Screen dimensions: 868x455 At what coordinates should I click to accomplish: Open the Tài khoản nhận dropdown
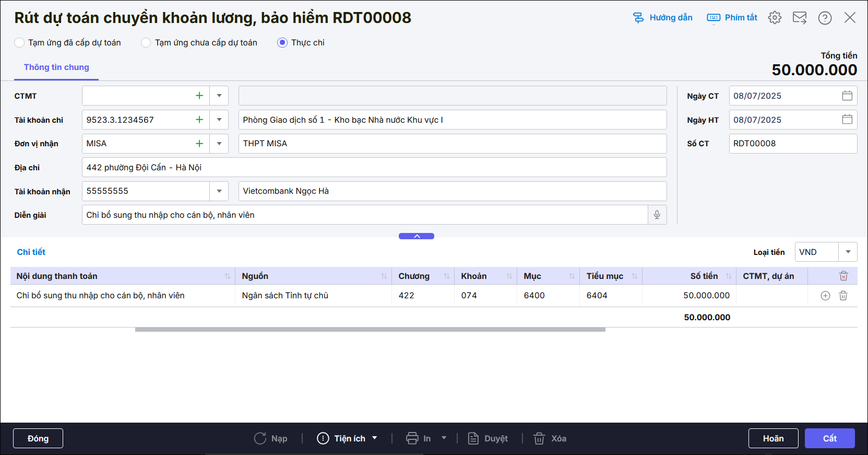pyautogui.click(x=219, y=191)
